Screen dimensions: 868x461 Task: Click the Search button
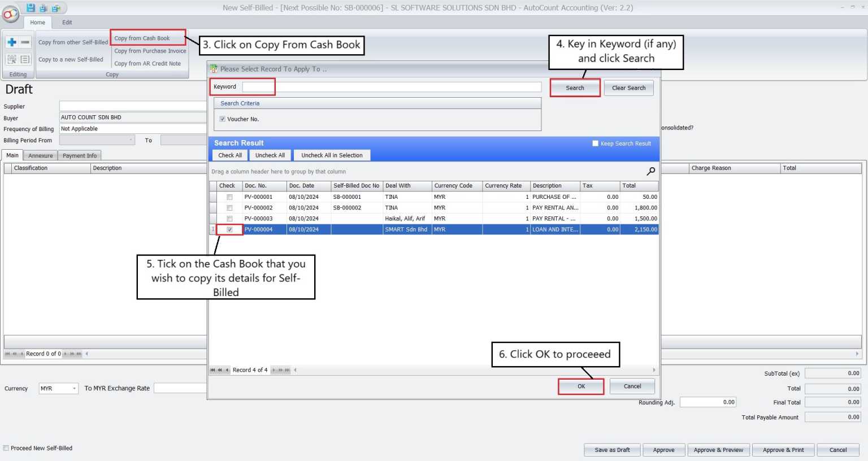pos(575,88)
